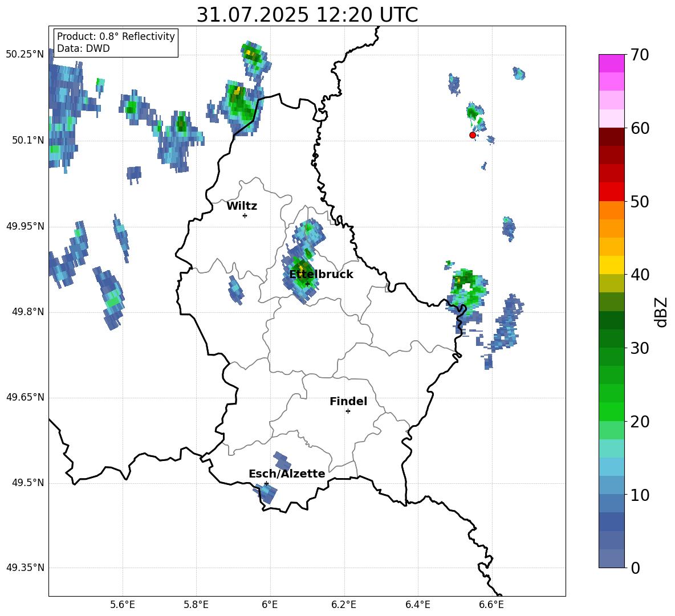Click the Findel cross marker
675x616 pixels.
pyautogui.click(x=348, y=411)
